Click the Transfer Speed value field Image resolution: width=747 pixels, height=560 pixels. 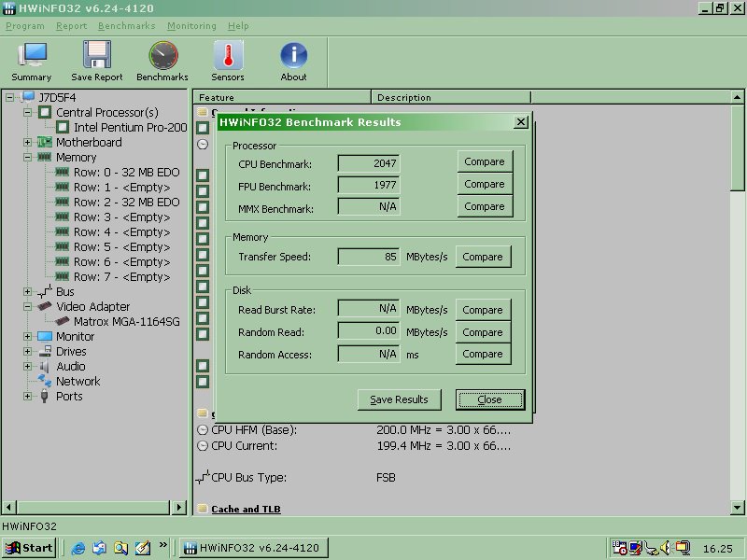coord(368,257)
